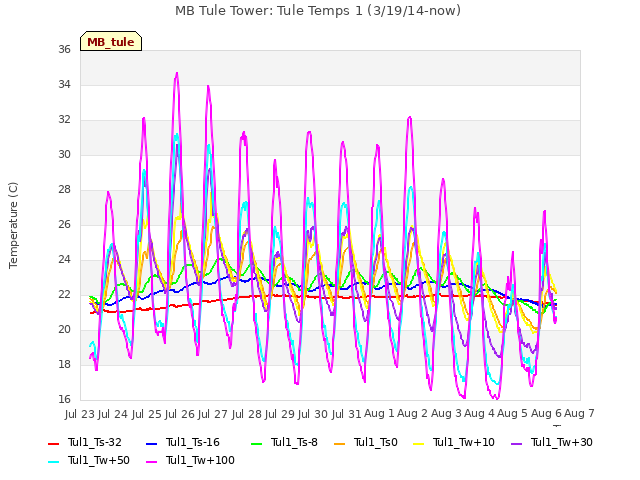Click the y-axis value 32
The image size is (640, 480).
click(x=64, y=120)
